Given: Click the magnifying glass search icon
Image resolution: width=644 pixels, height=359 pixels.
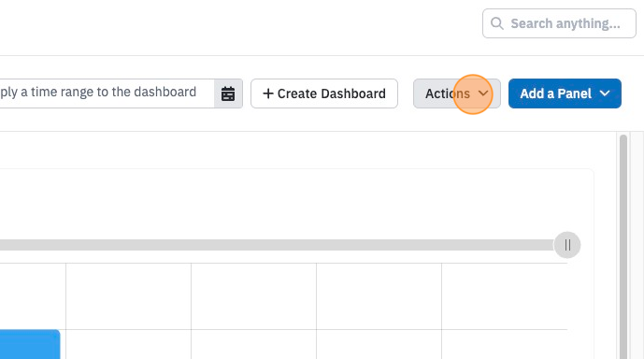Looking at the screenshot, I should pos(497,23).
